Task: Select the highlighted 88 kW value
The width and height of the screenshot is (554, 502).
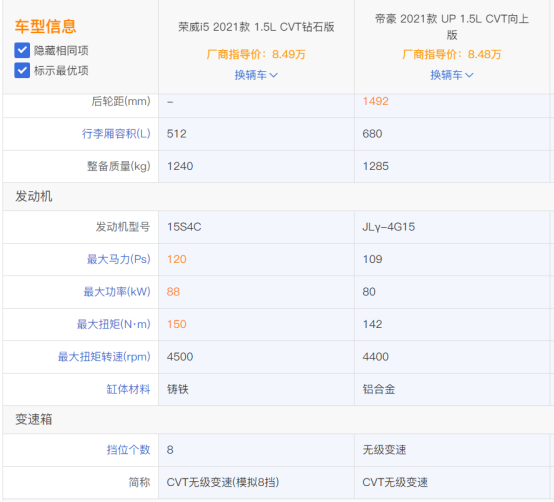Action: (173, 292)
